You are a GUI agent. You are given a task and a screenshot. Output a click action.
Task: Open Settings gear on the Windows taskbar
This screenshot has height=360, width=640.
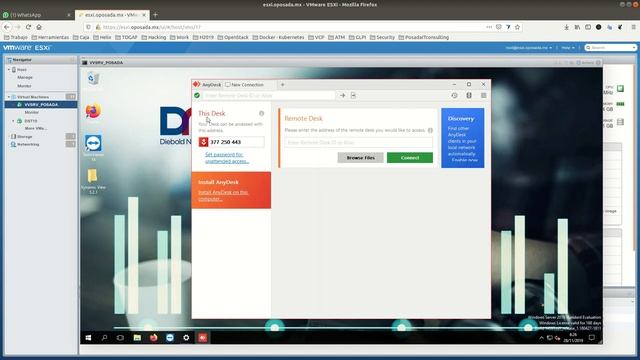coord(186,338)
